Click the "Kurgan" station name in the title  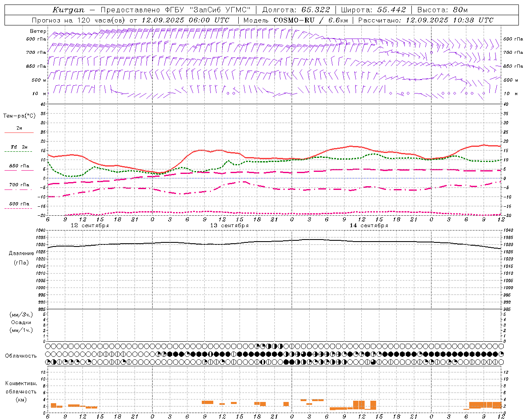69,10
